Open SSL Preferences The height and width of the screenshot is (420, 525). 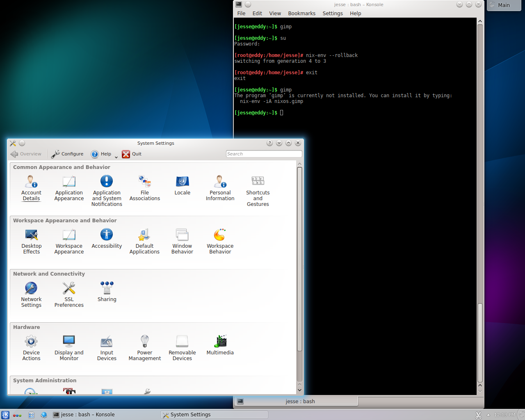click(69, 294)
